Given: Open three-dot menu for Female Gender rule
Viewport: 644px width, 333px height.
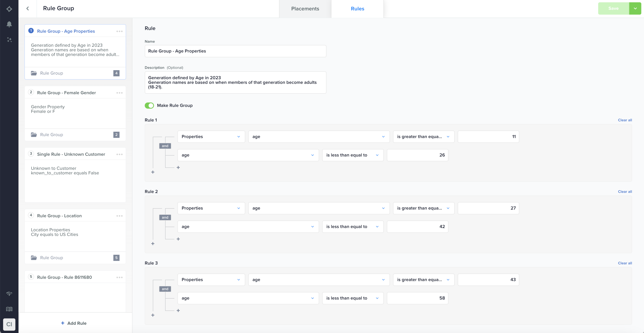Looking at the screenshot, I should [120, 93].
